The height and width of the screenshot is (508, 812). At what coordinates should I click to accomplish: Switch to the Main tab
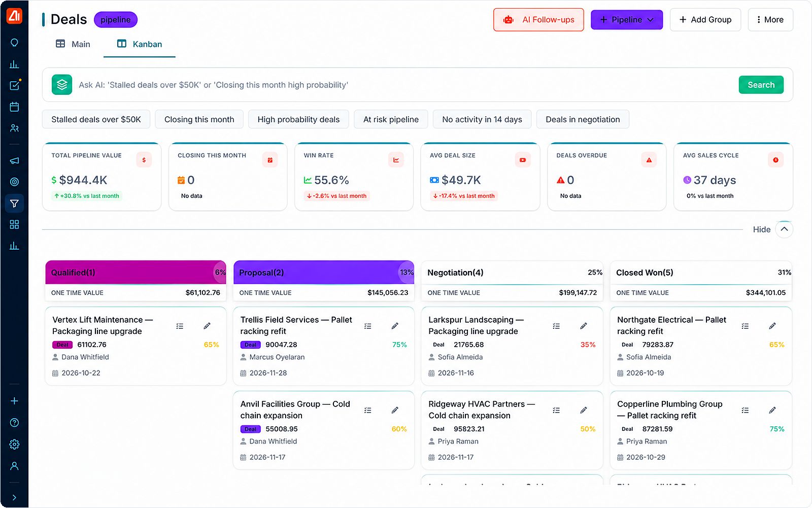pos(73,44)
